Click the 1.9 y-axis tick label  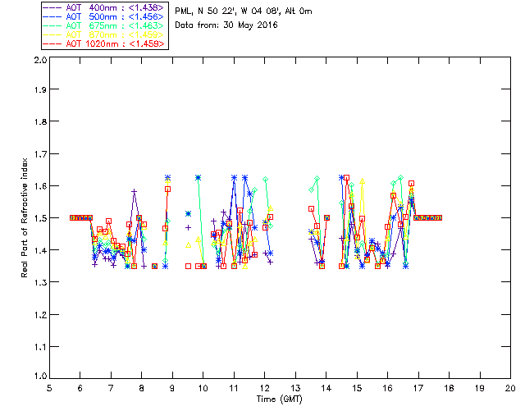(x=40, y=89)
